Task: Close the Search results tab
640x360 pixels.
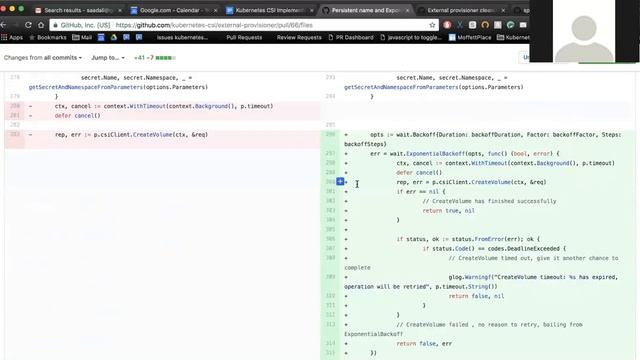Action: (x=120, y=10)
